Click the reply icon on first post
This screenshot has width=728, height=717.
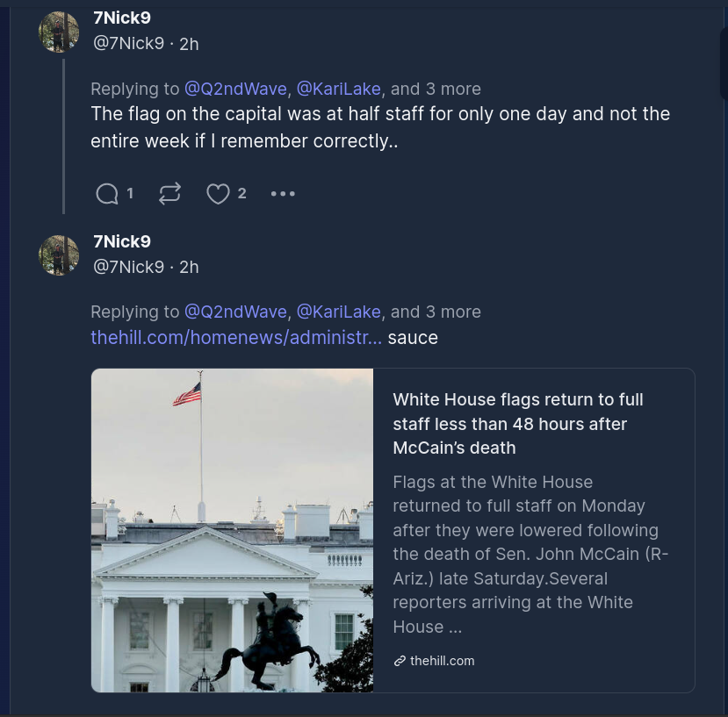coord(107,194)
